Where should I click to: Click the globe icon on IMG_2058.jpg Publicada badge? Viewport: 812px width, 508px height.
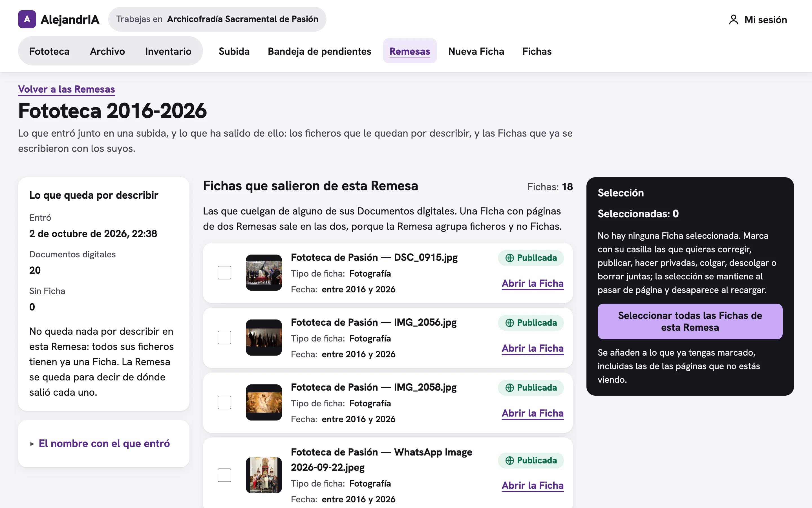click(x=509, y=388)
